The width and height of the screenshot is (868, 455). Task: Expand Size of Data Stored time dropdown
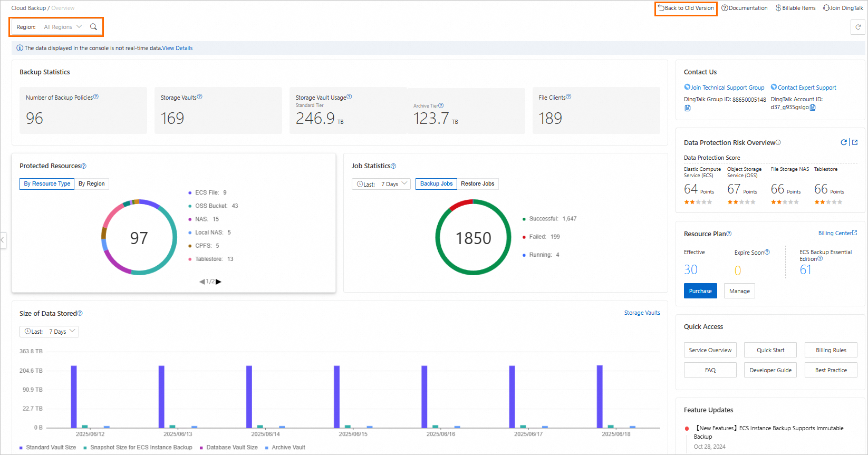point(49,332)
